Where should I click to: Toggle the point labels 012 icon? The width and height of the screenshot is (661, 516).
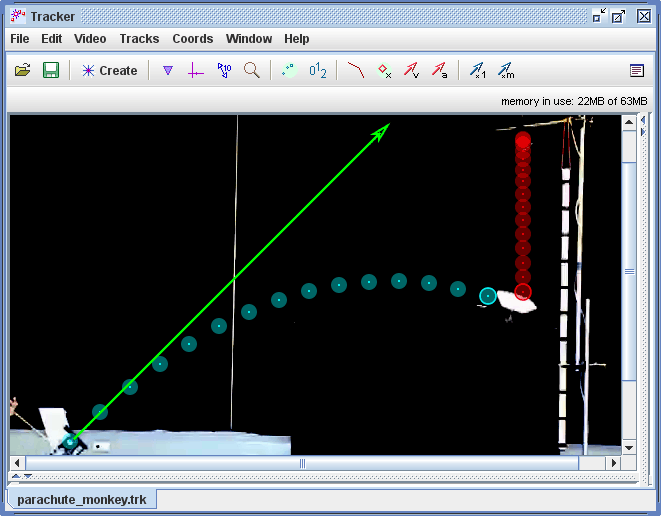click(x=317, y=71)
